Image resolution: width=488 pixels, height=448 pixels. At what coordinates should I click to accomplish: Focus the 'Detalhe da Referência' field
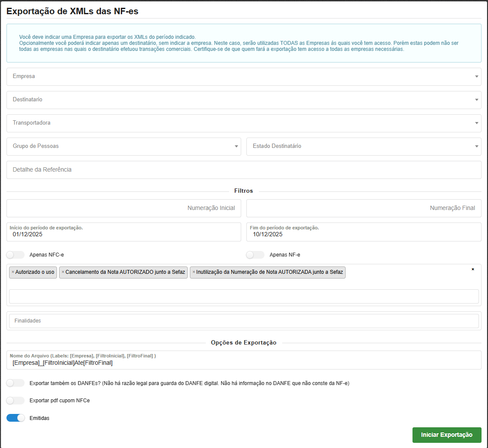[x=244, y=170]
